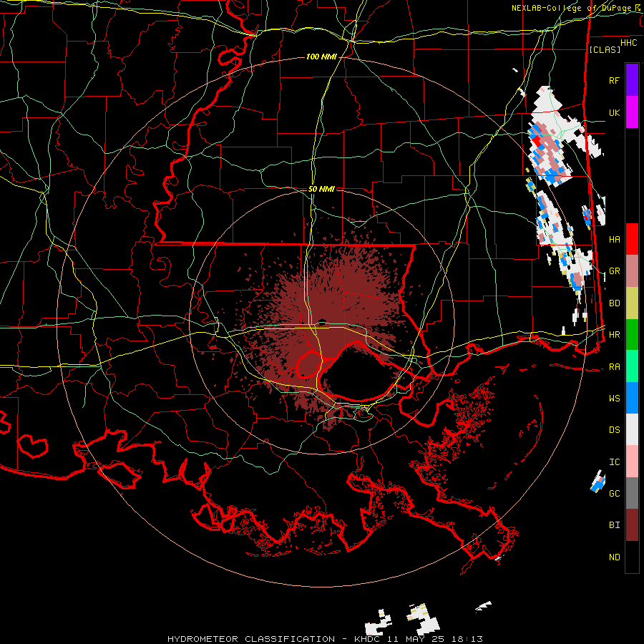Click the "HYDROMETEOR CLASSIFICATION" caption text
This screenshot has width=644, height=644.
(251, 639)
